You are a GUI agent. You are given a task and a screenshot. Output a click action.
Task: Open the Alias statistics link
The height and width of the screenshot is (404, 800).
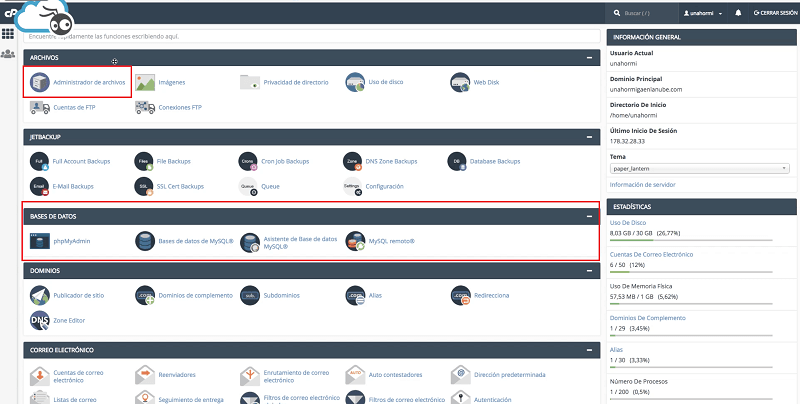coord(616,350)
